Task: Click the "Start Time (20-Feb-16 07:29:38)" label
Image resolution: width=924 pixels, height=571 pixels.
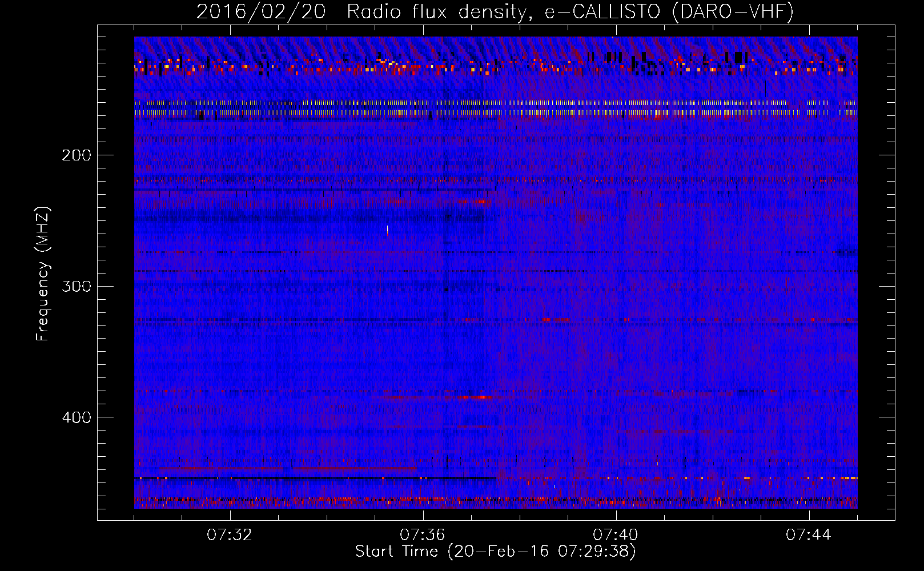Action: click(x=495, y=552)
